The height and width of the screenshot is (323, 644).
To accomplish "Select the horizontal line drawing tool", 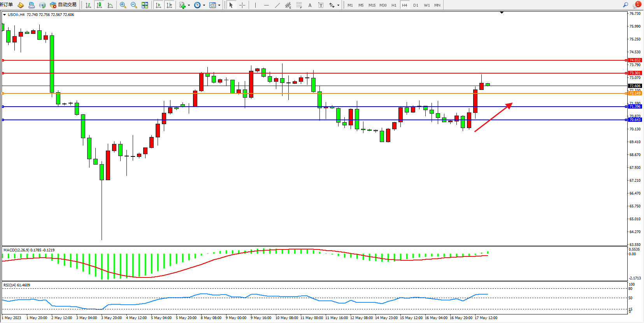I will [266, 5].
